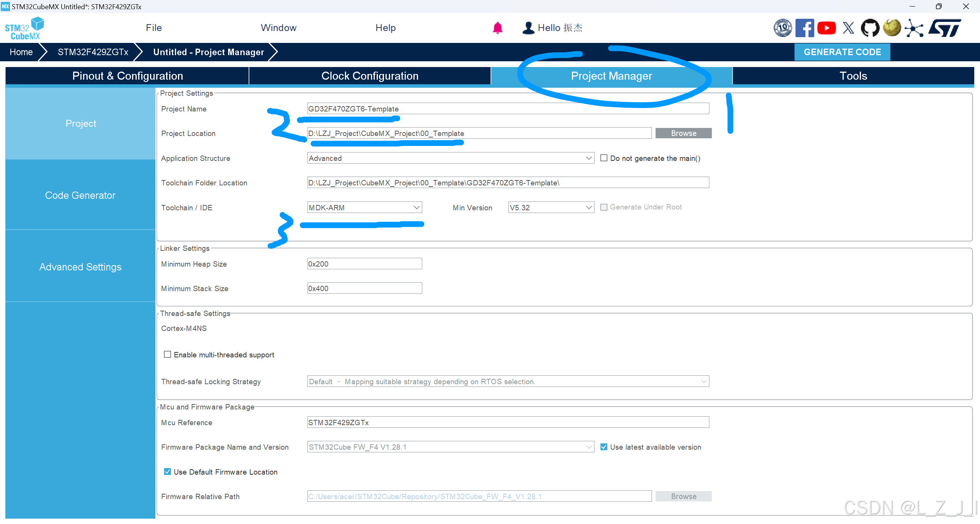Open the Code Generator side tab
The height and width of the screenshot is (524, 980).
pyautogui.click(x=80, y=195)
